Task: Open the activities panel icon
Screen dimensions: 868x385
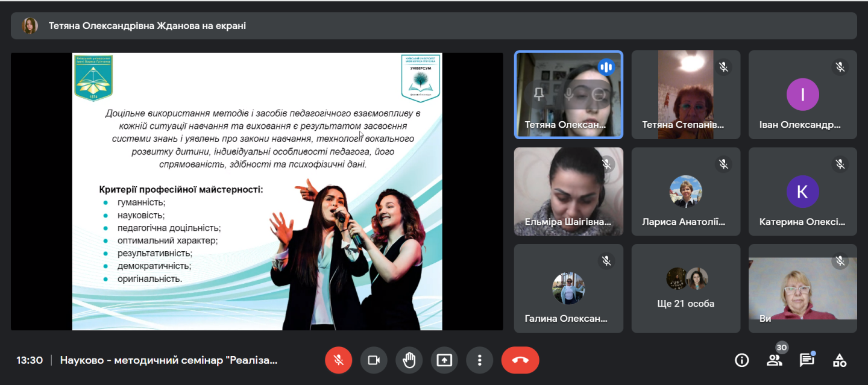Action: (839, 360)
